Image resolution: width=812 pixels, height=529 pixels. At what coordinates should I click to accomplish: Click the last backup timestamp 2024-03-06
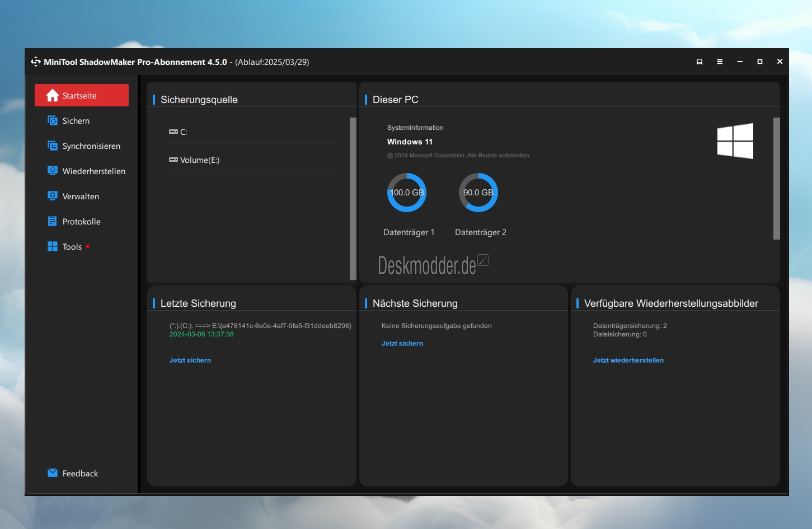tap(201, 334)
